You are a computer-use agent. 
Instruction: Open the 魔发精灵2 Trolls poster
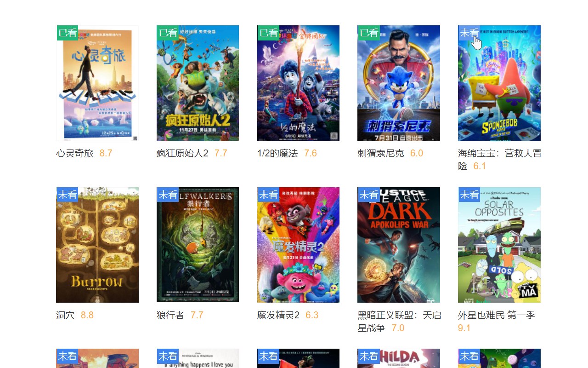298,245
